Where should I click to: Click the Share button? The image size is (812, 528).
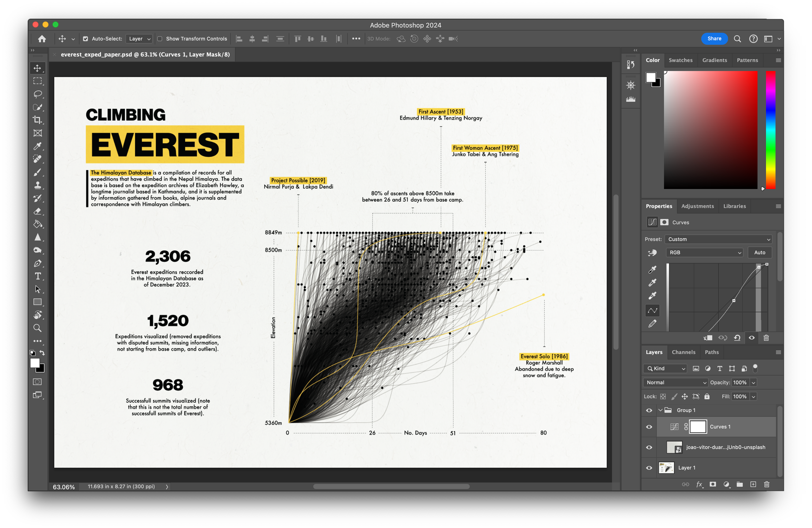pyautogui.click(x=714, y=38)
